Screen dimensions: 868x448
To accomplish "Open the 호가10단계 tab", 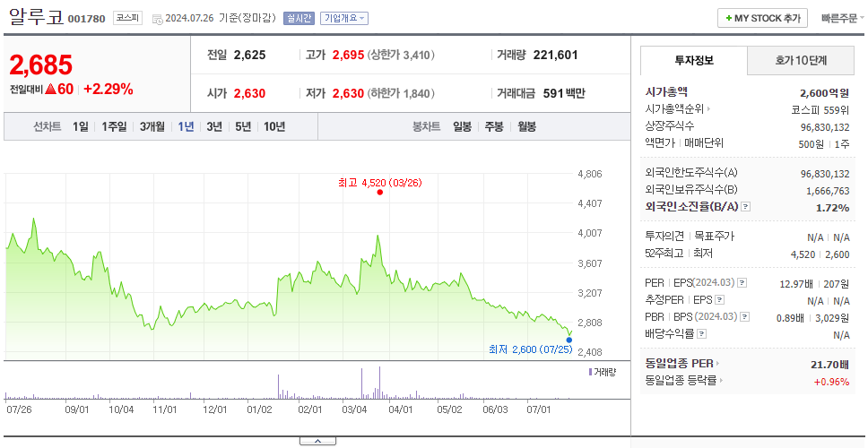I will click(801, 60).
